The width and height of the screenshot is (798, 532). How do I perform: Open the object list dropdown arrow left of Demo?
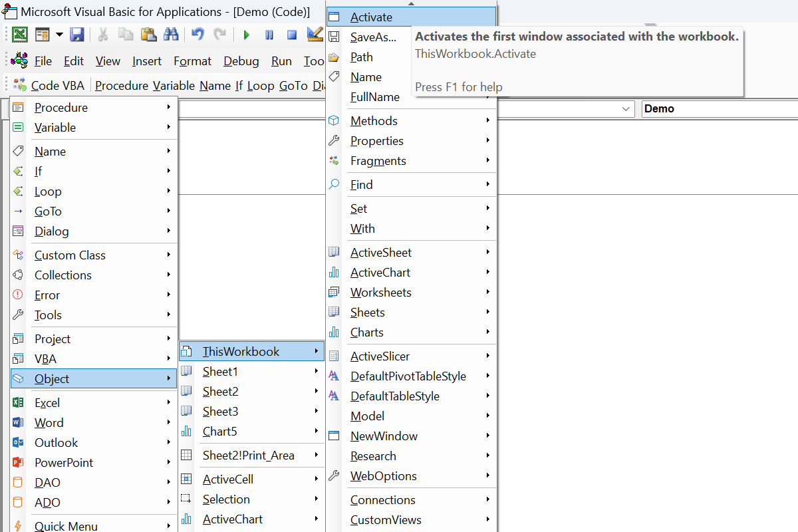point(626,108)
